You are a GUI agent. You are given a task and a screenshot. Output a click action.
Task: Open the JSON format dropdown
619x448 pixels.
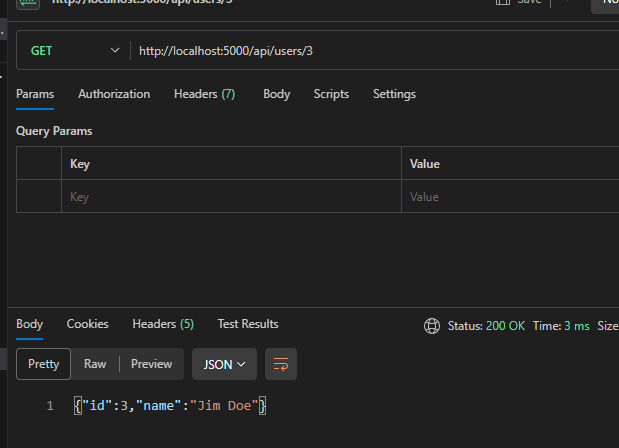click(224, 364)
